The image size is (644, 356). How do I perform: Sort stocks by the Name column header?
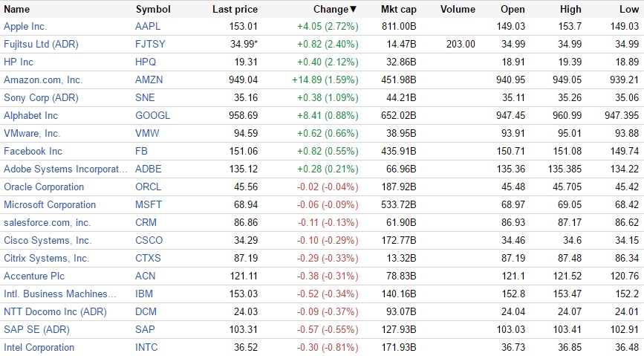click(17, 10)
